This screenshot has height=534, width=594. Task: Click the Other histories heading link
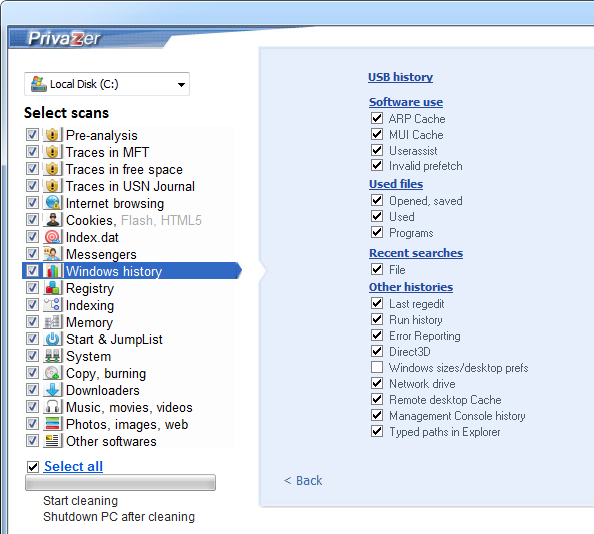point(411,287)
